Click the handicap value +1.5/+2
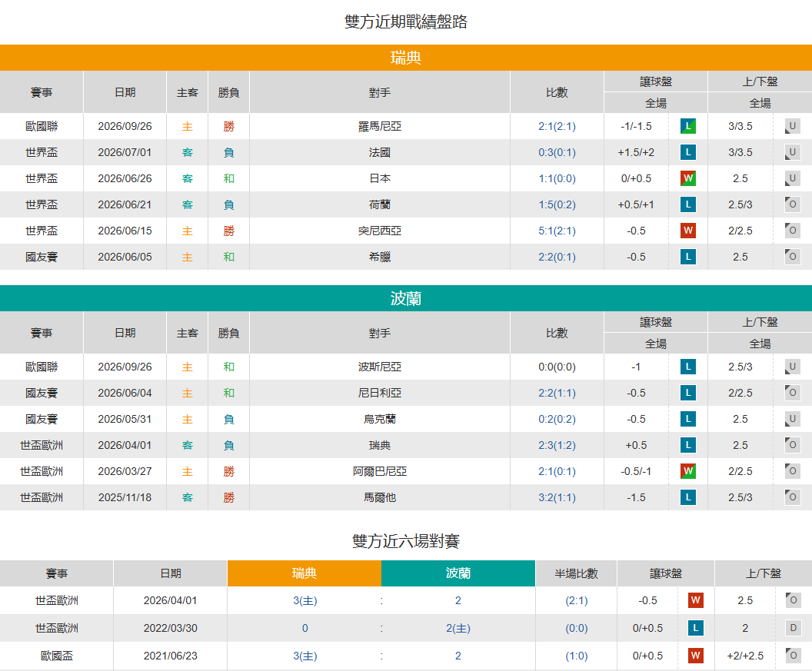Screen dimensions: 812x671 (636, 152)
